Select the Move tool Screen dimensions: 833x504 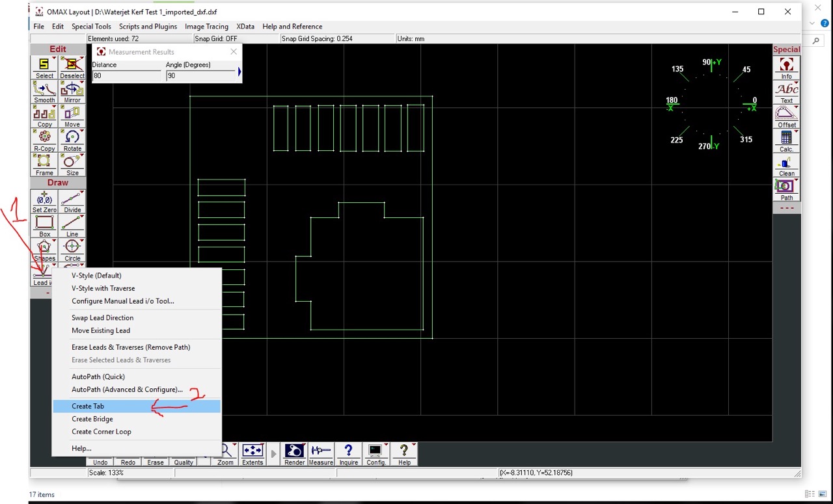(72, 116)
